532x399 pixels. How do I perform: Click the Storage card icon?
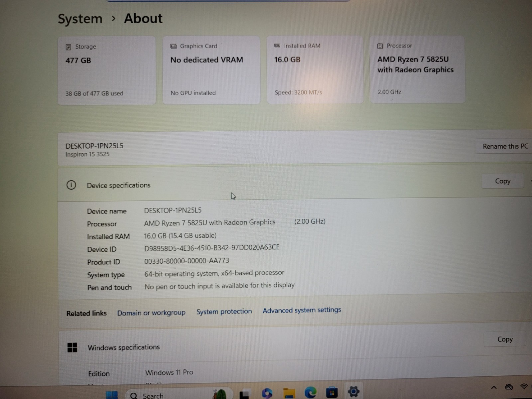68,47
